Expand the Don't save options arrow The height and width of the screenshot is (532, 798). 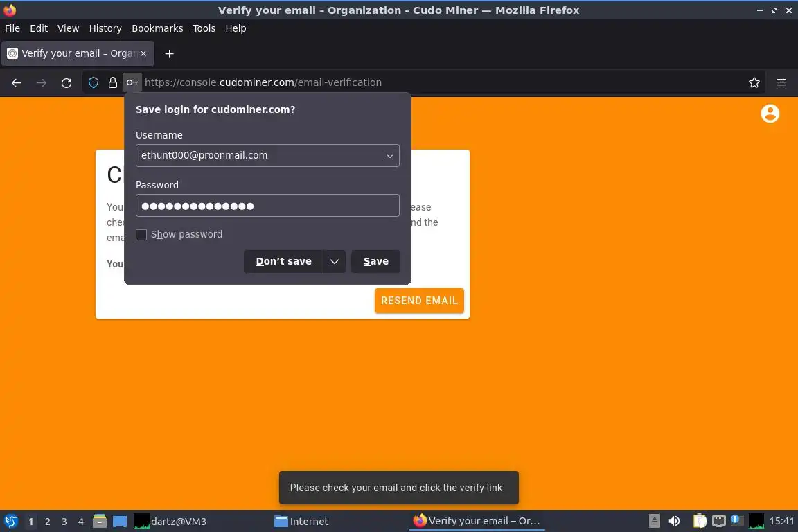point(335,262)
